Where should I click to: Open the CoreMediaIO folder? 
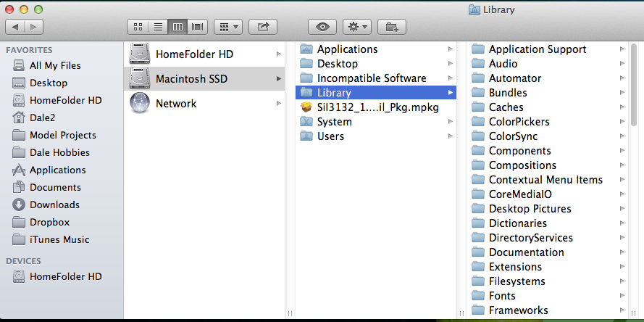(x=548, y=194)
